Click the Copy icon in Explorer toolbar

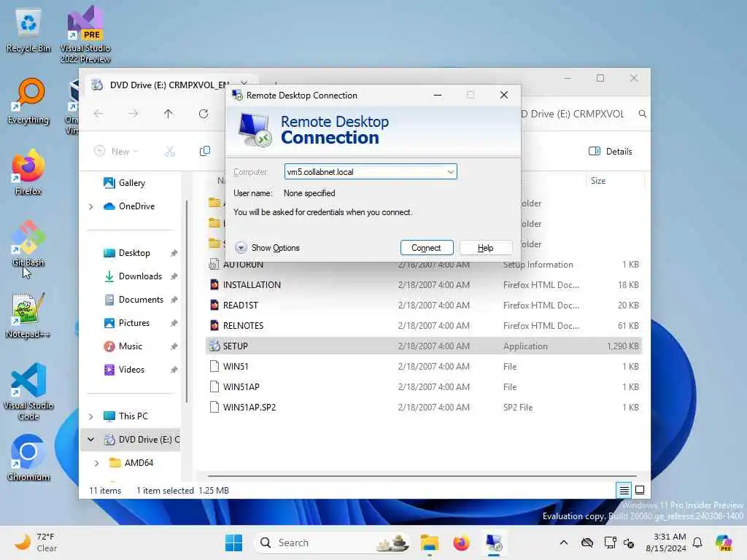205,152
